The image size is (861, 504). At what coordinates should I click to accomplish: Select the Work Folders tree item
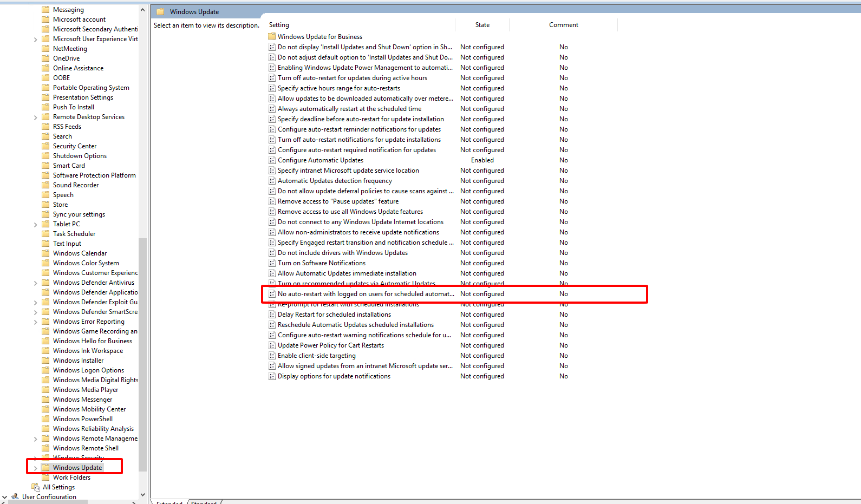71,477
